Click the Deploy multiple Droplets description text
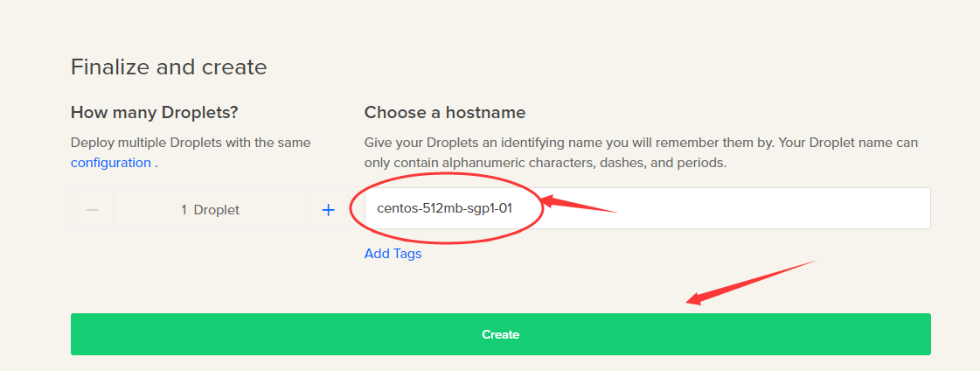The height and width of the screenshot is (371, 980). point(191,143)
